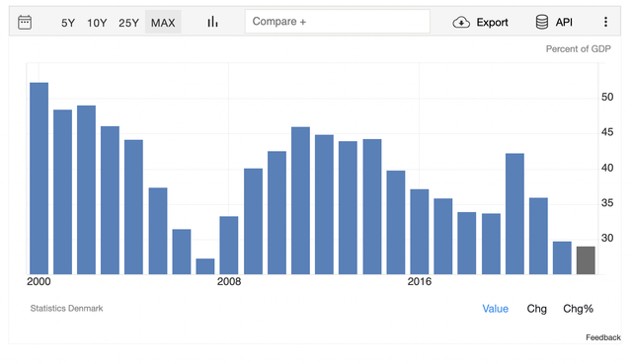This screenshot has width=632, height=364.
Task: Select the MAX time range
Action: [163, 23]
